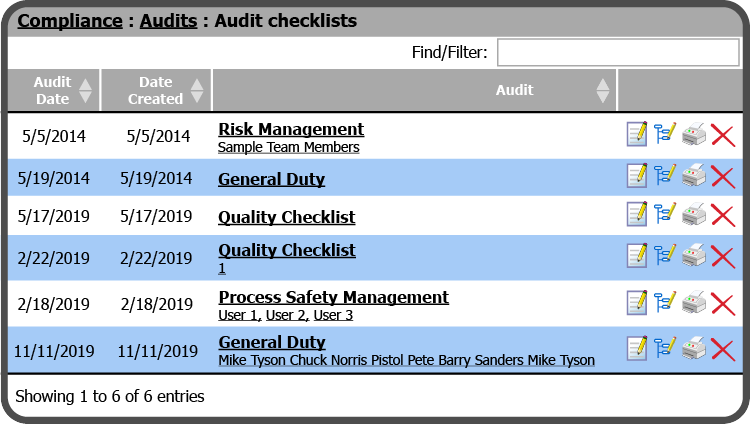
Task: Print the Risk Management audit checklist
Action: [694, 135]
